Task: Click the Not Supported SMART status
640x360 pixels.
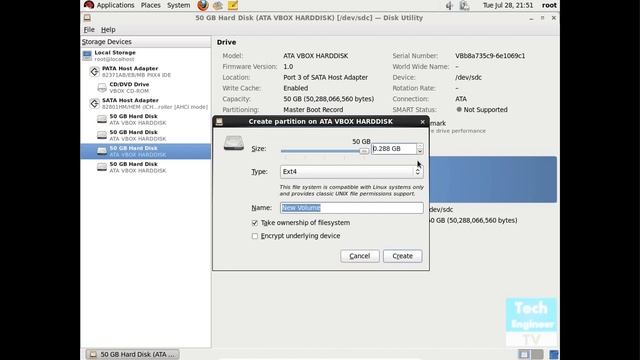Action: point(482,109)
